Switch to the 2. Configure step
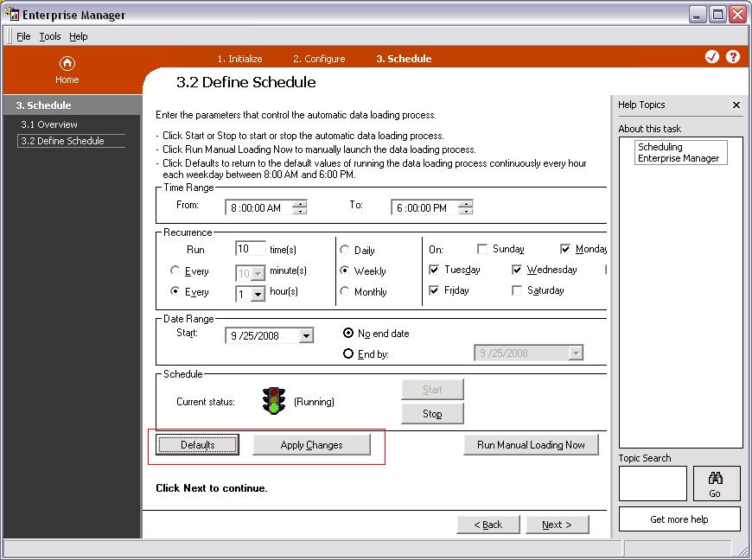Viewport: 752px width, 560px height. [319, 58]
